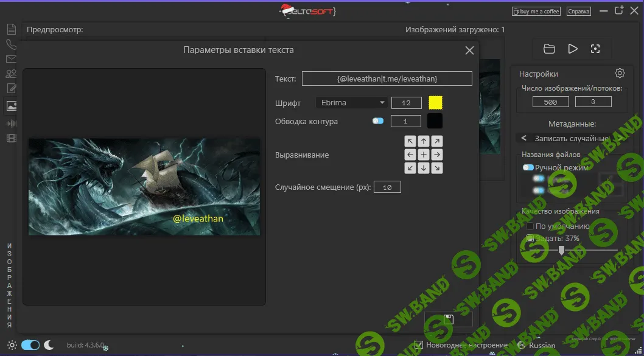Select the images section in the sidebar

tap(11, 106)
